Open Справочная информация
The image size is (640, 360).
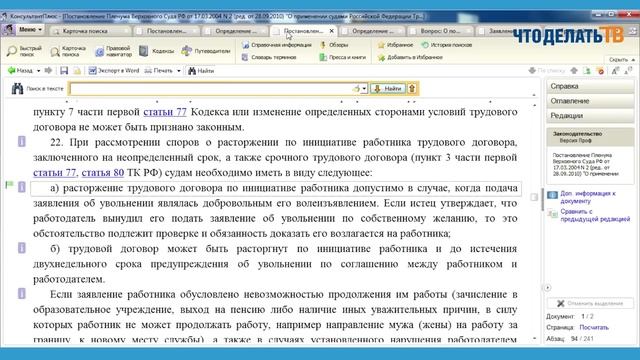[276, 45]
